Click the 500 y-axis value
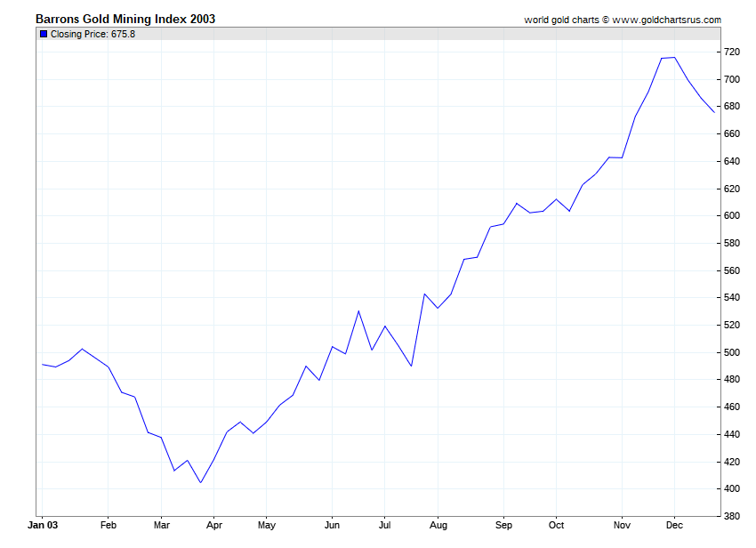 tap(731, 352)
